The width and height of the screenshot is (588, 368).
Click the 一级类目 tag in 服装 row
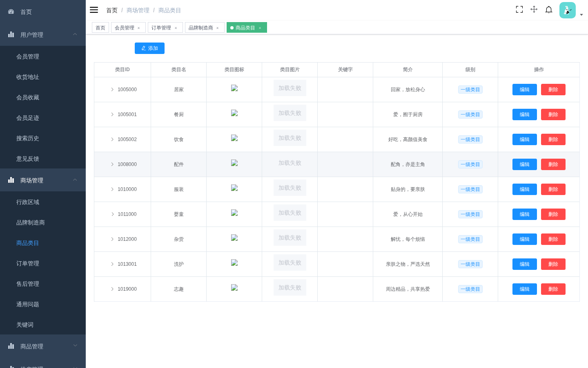click(x=470, y=189)
